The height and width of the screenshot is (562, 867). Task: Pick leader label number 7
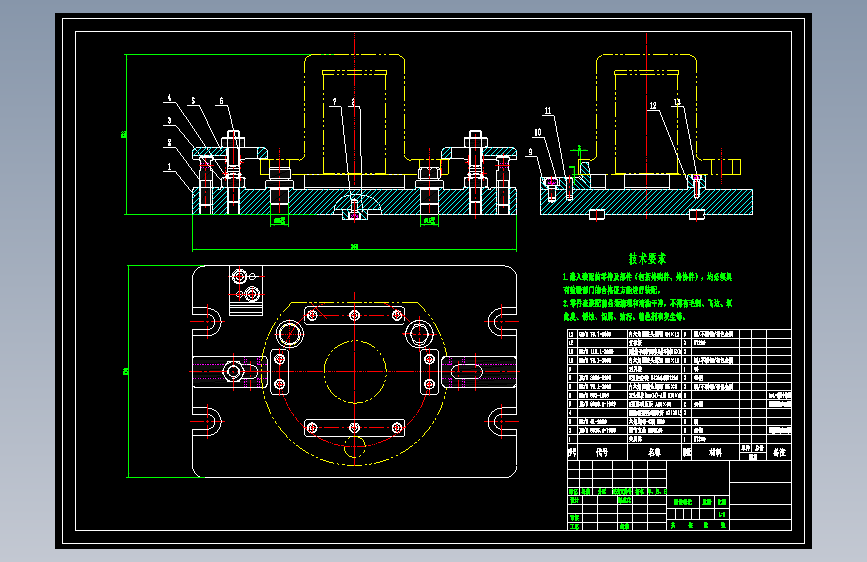point(334,102)
